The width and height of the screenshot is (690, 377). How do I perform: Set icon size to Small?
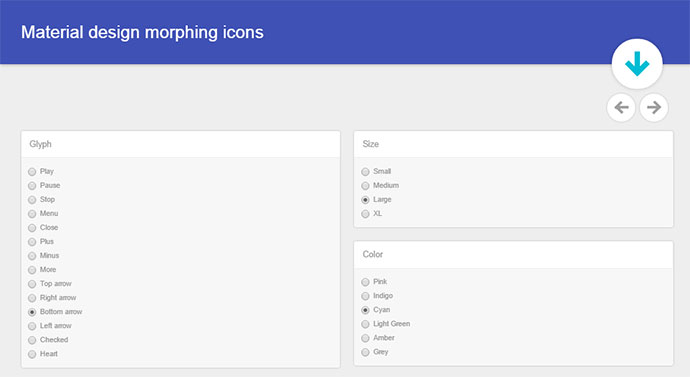[365, 172]
